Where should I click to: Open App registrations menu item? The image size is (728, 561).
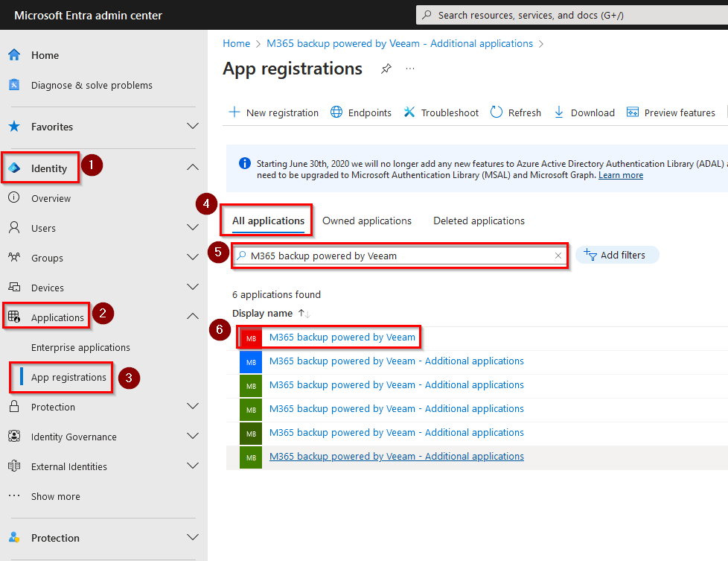pos(68,377)
